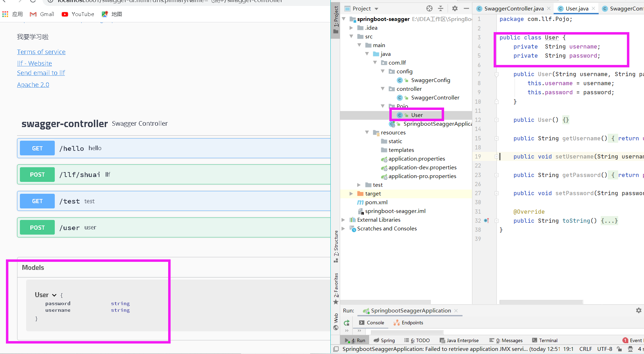
Task: Open the Endpoints tab
Action: [x=408, y=323]
